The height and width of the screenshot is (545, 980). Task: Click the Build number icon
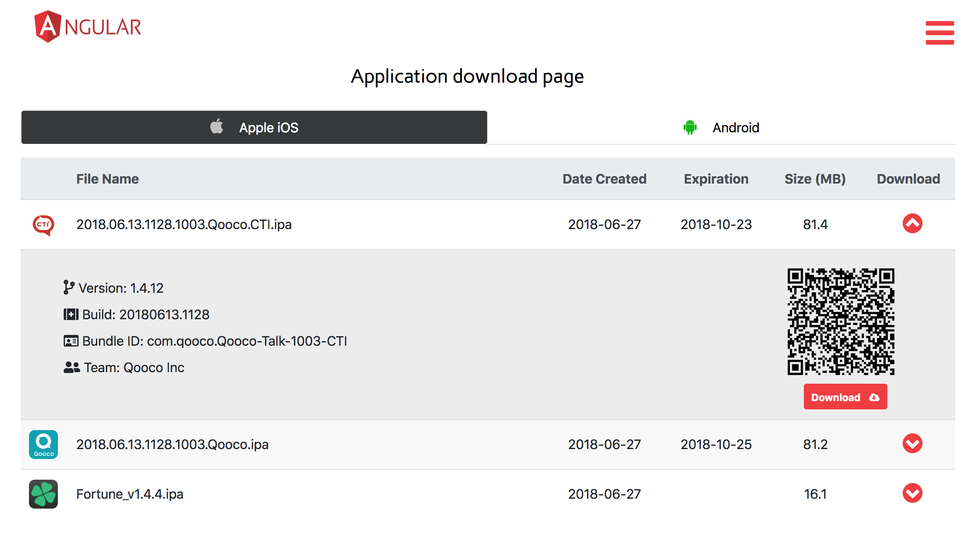[x=71, y=314]
